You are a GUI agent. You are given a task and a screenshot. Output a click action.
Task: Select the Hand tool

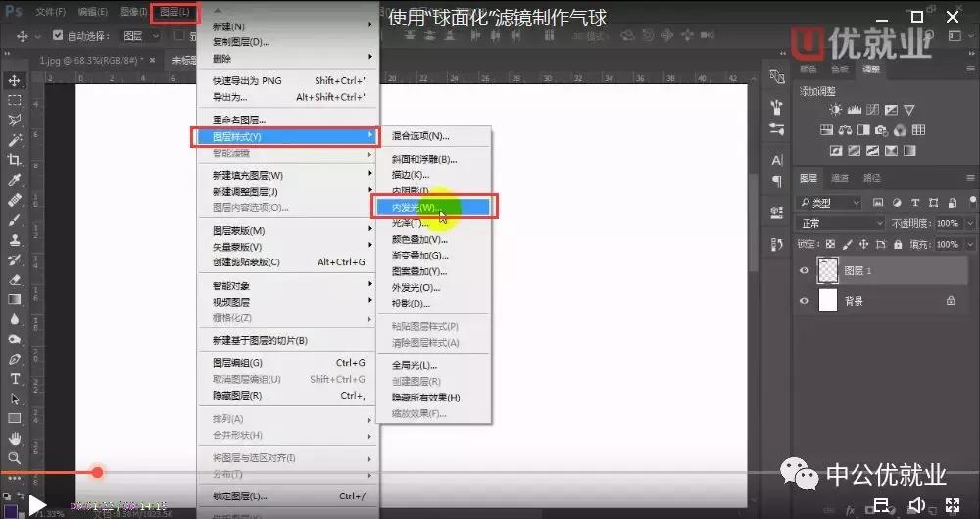pos(14,439)
